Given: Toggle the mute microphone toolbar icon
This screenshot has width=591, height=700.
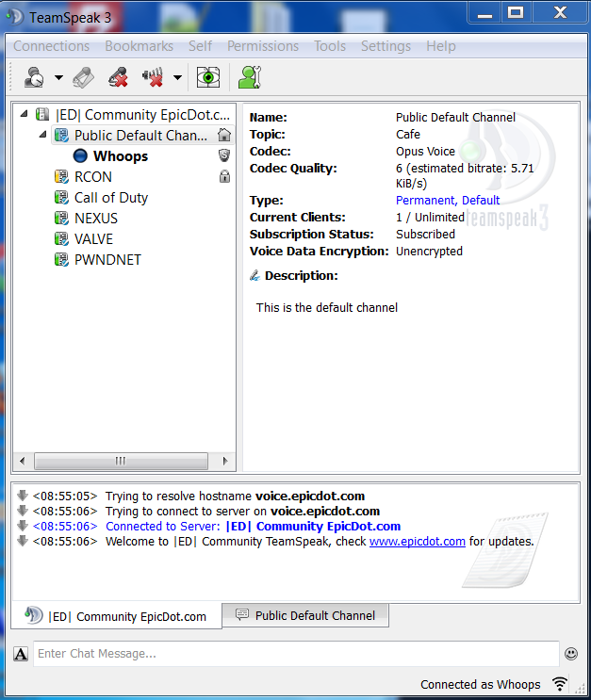Looking at the screenshot, I should (x=118, y=77).
